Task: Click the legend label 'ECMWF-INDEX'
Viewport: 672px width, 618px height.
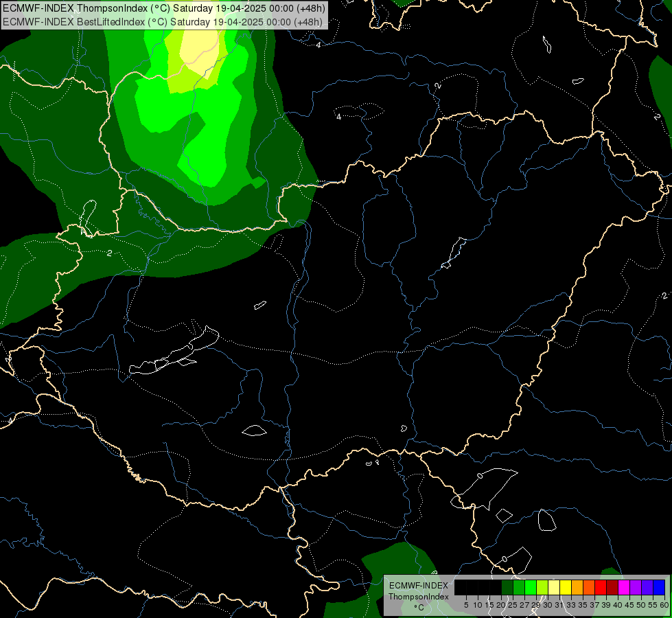Action: coord(419,586)
